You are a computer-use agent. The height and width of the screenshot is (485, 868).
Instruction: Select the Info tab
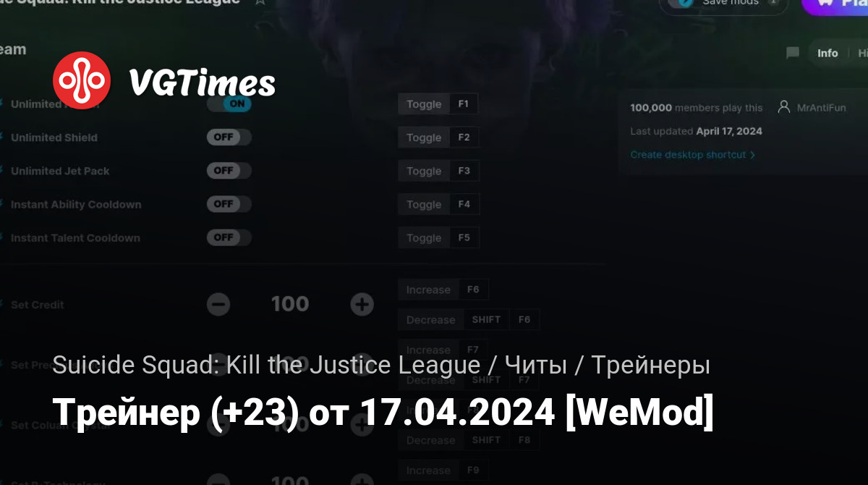pyautogui.click(x=827, y=53)
